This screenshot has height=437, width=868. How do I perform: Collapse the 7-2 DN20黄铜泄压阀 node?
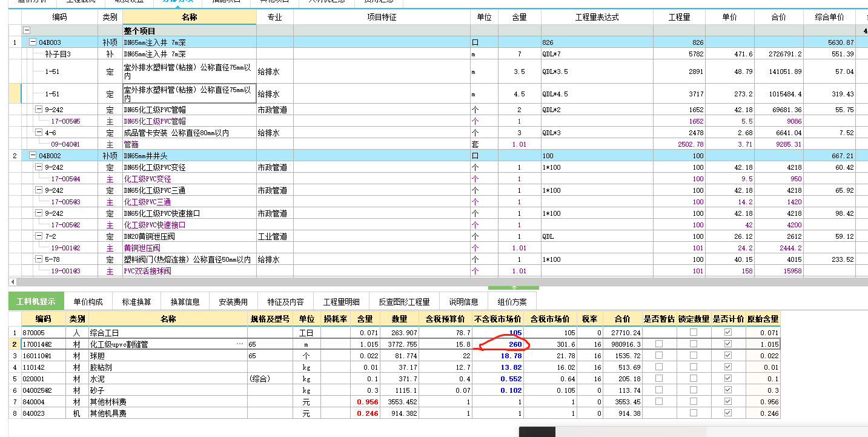(x=39, y=236)
